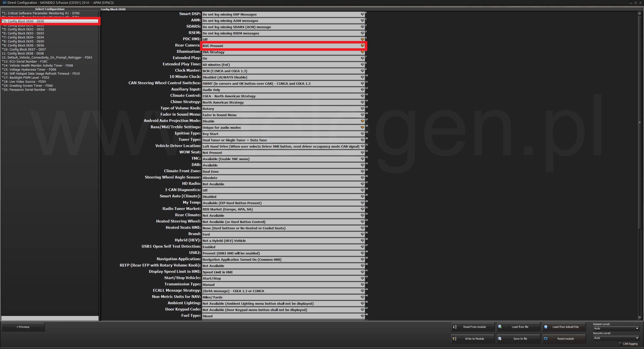This screenshot has width=644, height=349.
Task: Click the Load from Asbuilt Etis icon
Action: [x=546, y=327]
